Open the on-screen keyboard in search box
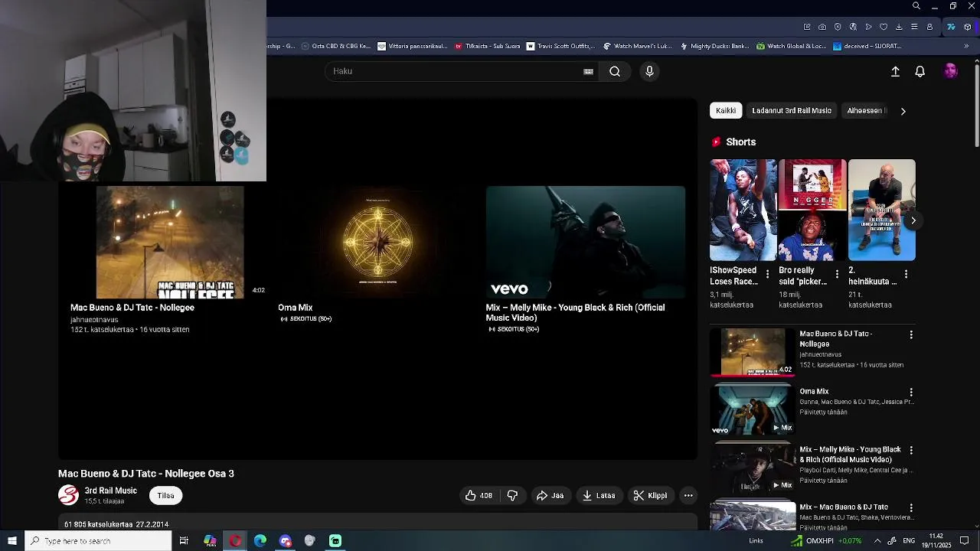This screenshot has height=551, width=980. tap(588, 71)
